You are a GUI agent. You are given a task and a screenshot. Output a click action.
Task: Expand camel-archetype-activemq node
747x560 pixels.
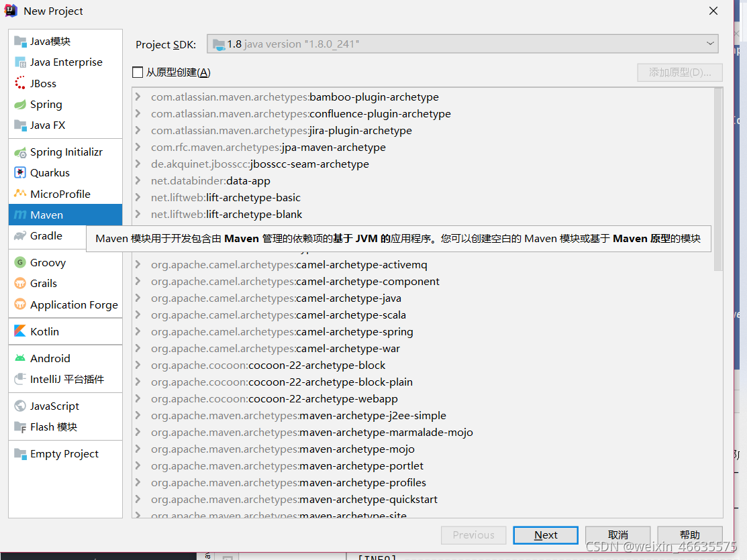[x=138, y=264]
